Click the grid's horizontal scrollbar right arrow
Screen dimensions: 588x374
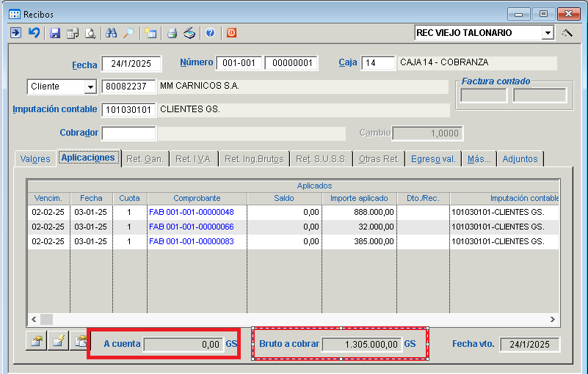point(553,319)
